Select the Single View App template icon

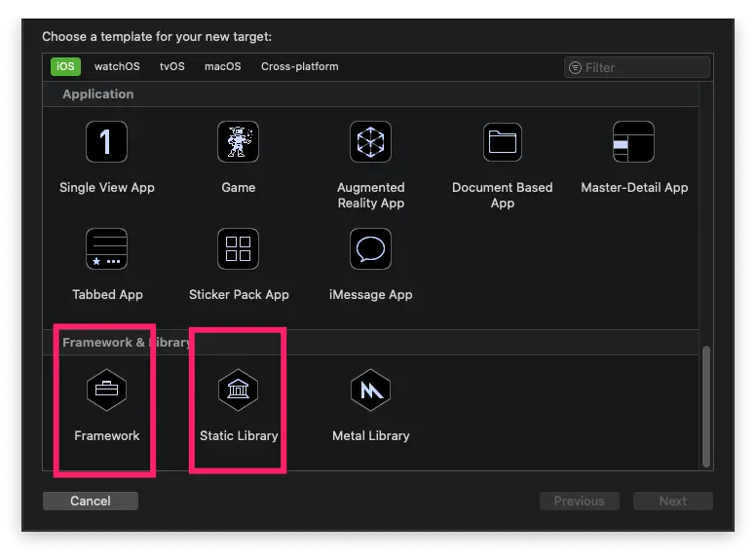coord(106,141)
